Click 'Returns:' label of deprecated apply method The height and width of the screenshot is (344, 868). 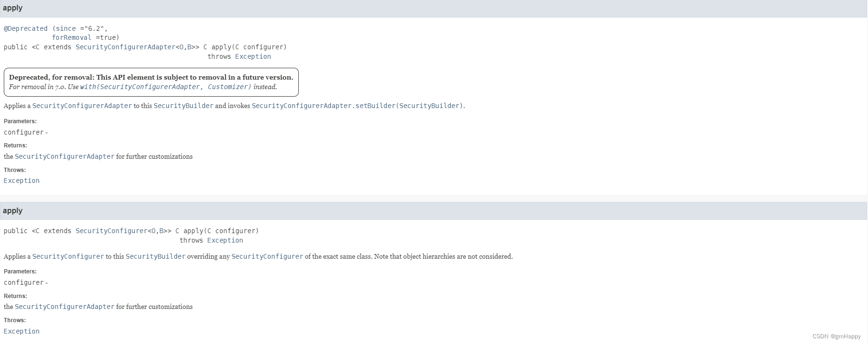[15, 145]
